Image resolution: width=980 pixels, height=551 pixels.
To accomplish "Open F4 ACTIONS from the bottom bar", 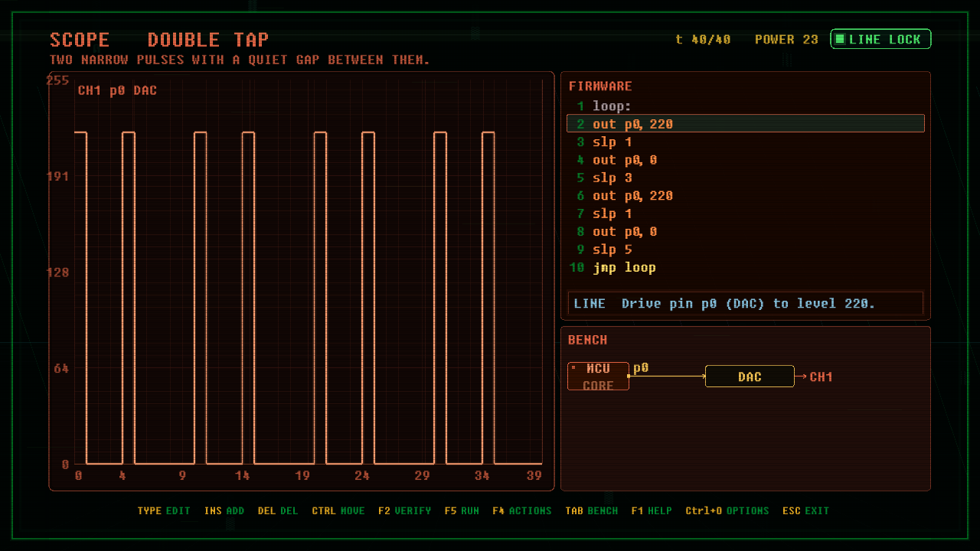I will point(522,510).
